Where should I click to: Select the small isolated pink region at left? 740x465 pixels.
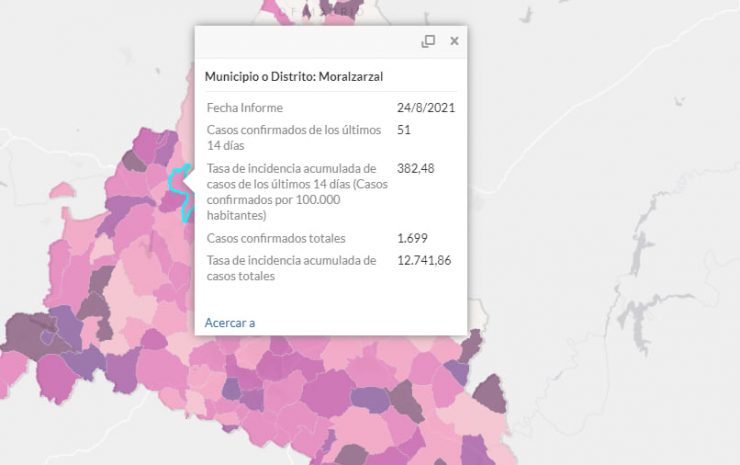click(x=62, y=190)
